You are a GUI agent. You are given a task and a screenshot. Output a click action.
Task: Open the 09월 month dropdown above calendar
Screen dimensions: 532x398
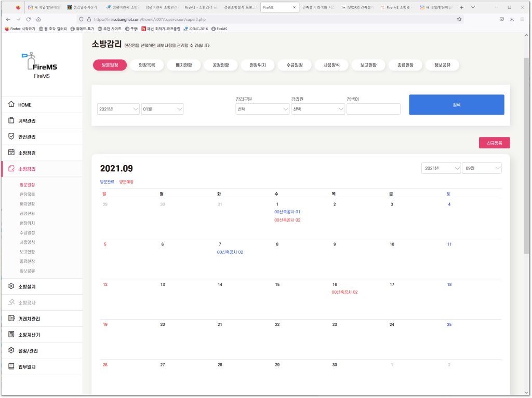[482, 168]
